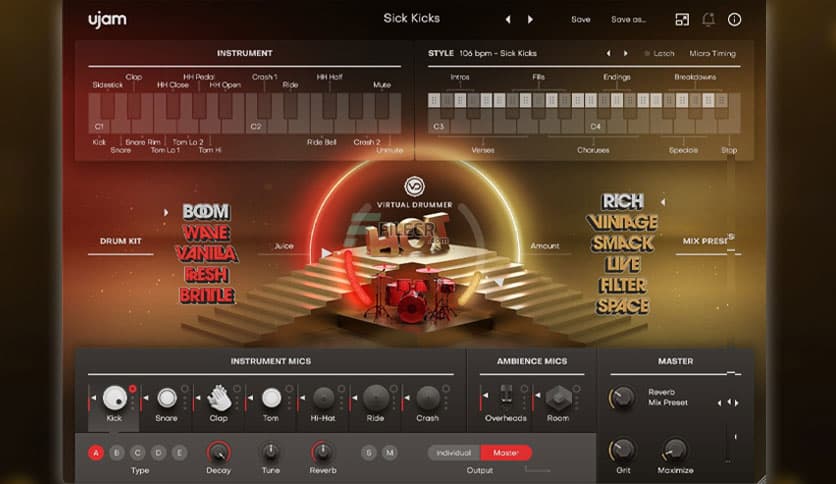The width and height of the screenshot is (836, 484).
Task: Select the Kick drum mic icon
Action: tap(115, 398)
